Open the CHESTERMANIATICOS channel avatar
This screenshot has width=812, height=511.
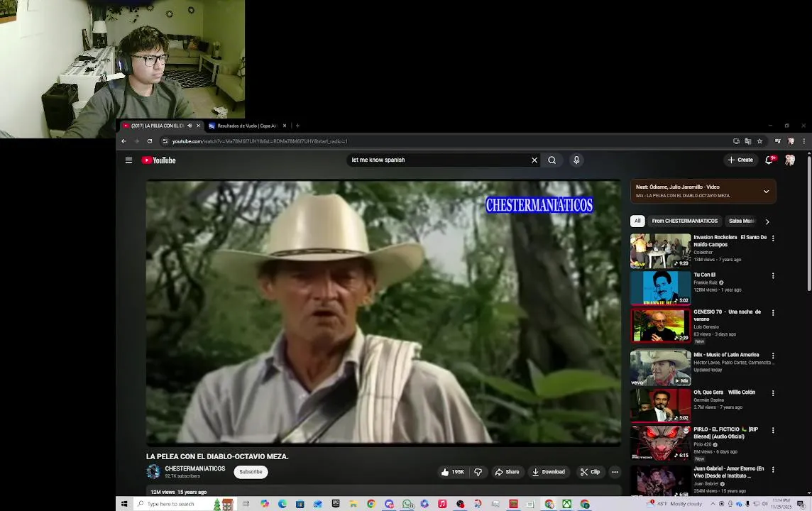pos(153,472)
